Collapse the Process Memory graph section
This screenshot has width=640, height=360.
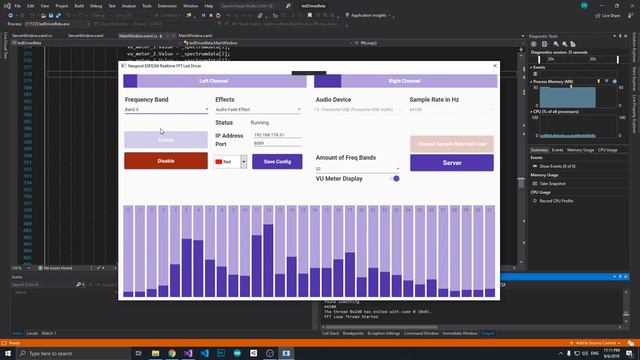pyautogui.click(x=531, y=82)
